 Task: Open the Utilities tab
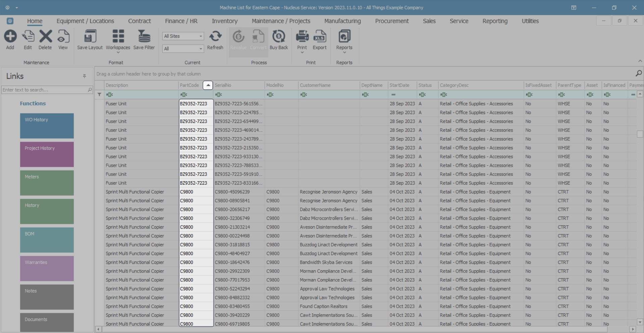(530, 21)
